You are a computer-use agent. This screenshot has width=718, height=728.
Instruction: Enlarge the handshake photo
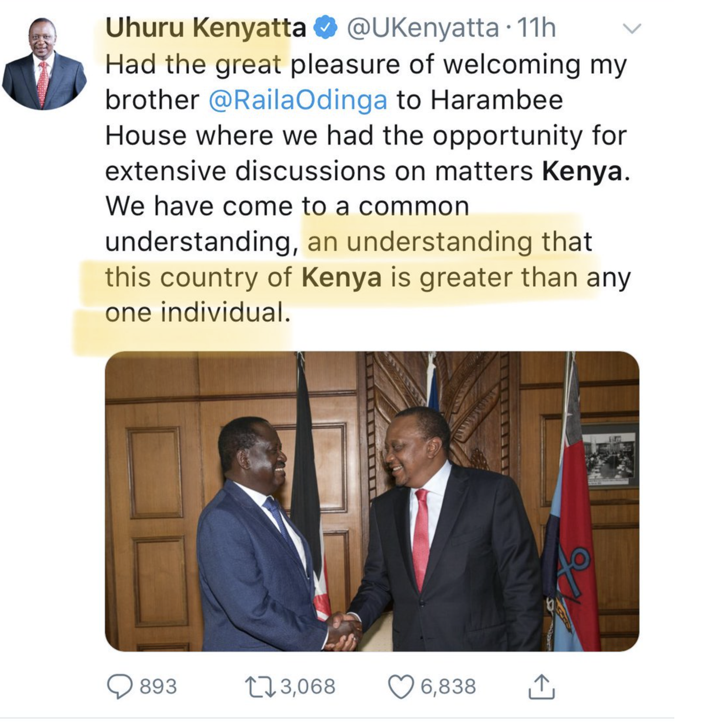pyautogui.click(x=372, y=501)
